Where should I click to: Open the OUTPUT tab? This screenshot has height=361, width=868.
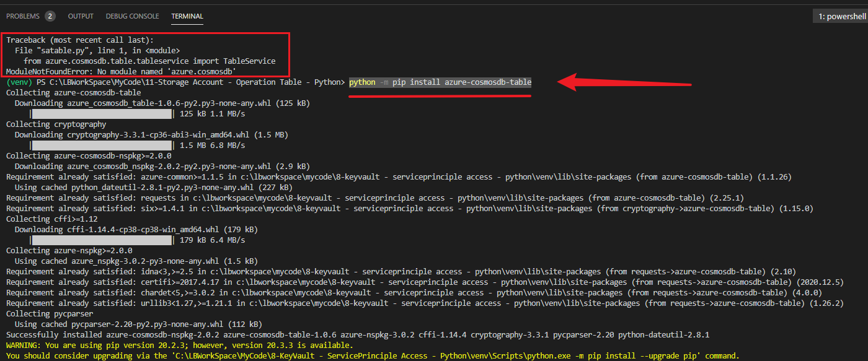(81, 16)
